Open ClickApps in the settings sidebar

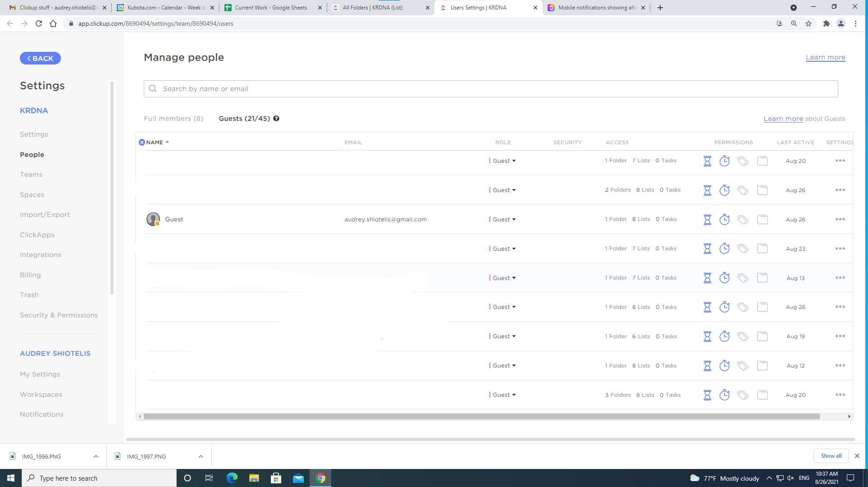(x=37, y=235)
